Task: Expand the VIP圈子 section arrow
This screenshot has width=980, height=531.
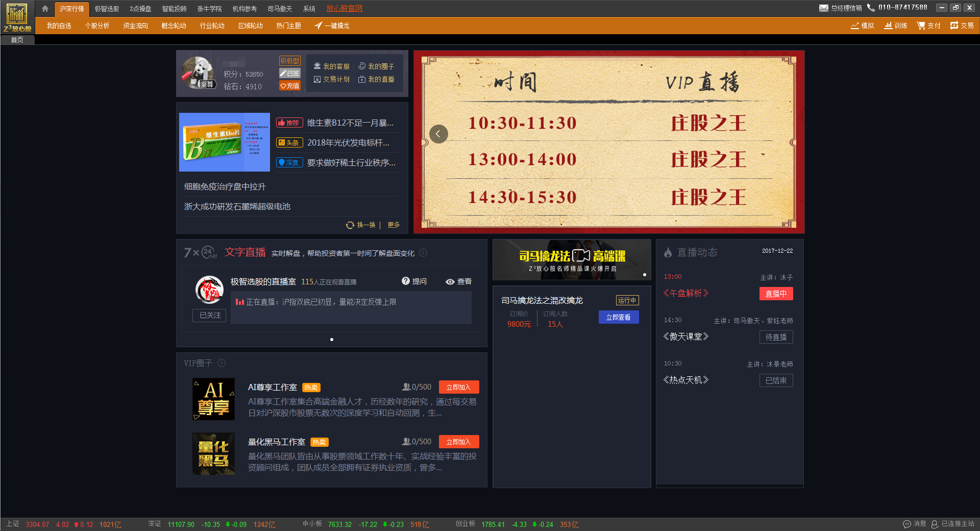Action: (x=222, y=363)
